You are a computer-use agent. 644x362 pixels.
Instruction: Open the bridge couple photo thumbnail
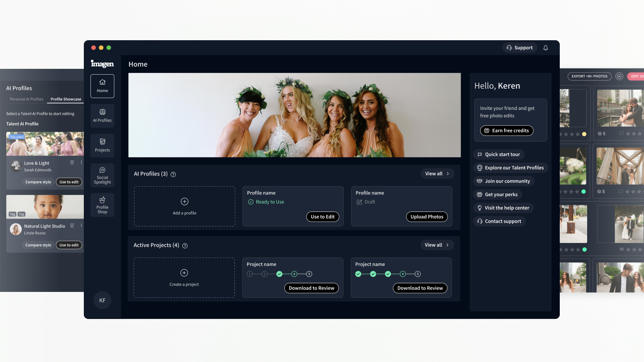click(620, 166)
